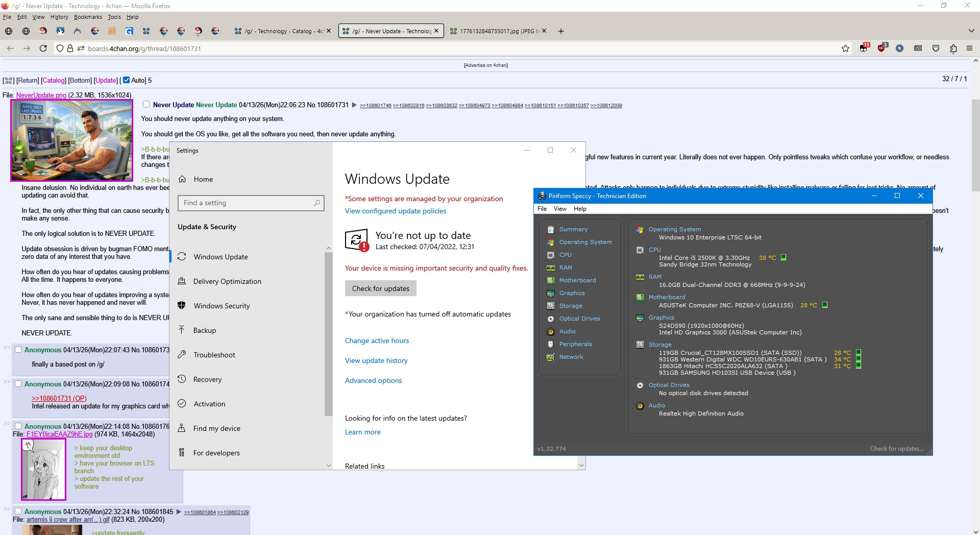Click Check for updates button in Settings
Screen dimensions: 980x535
pos(381,288)
